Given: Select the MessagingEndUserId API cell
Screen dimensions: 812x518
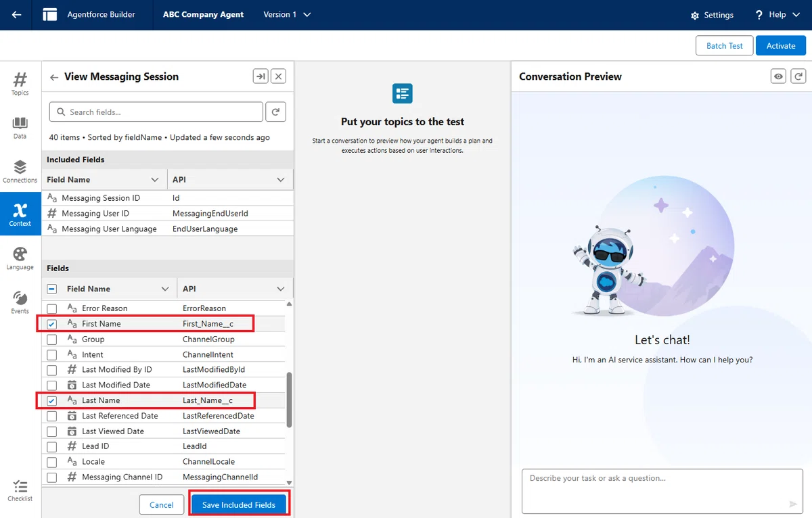Looking at the screenshot, I should tap(210, 213).
